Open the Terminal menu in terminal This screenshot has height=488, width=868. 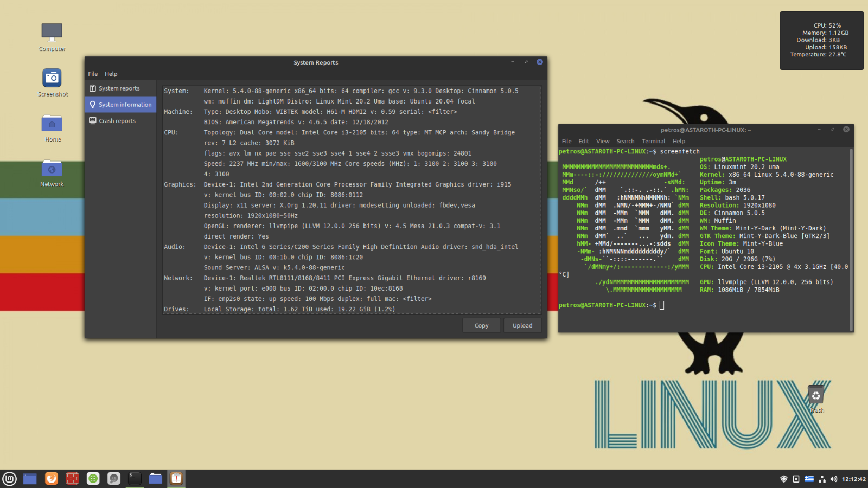click(x=653, y=141)
